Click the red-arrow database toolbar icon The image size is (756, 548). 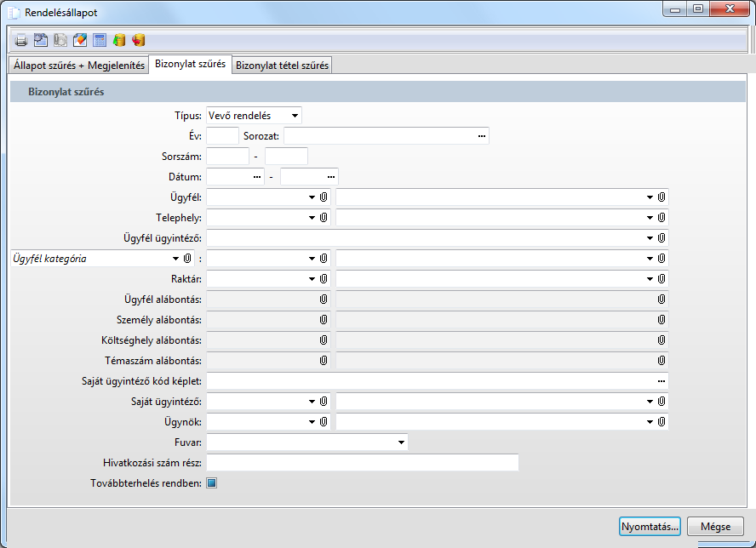point(139,40)
